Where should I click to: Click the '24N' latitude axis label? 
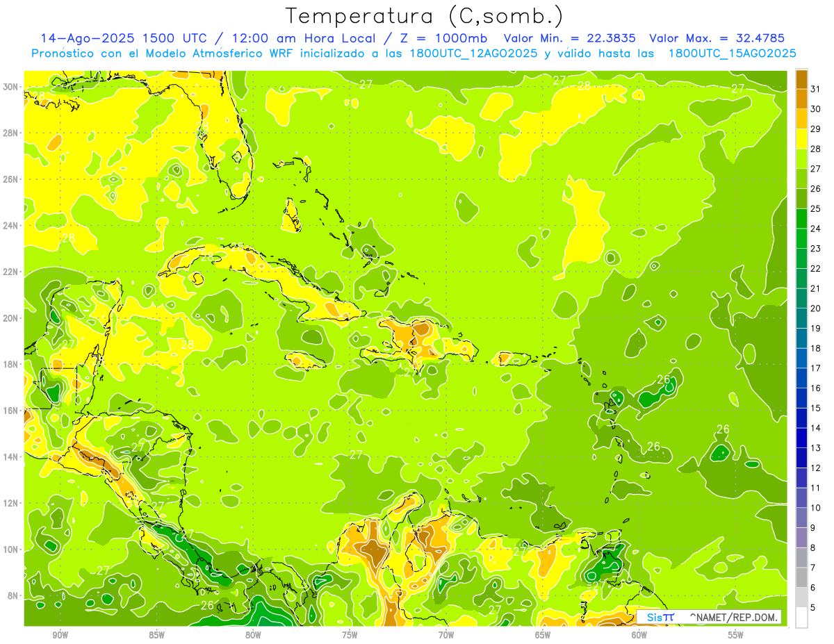(10, 226)
